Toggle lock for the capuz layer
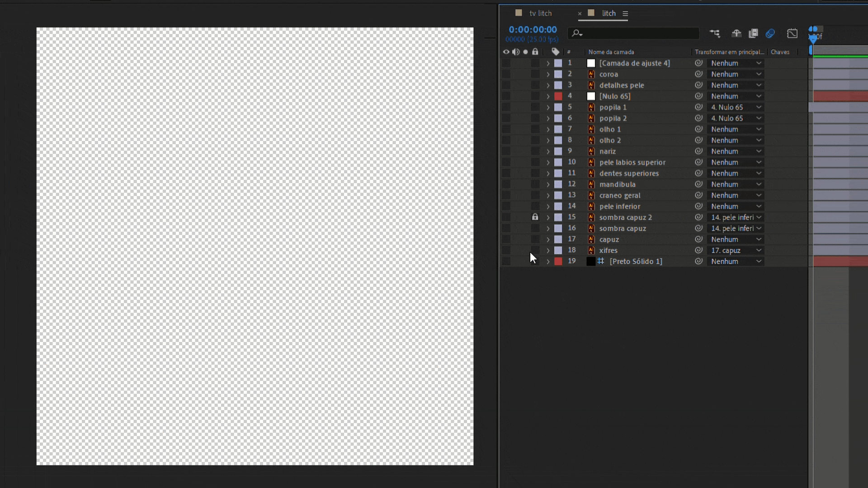 coord(535,239)
